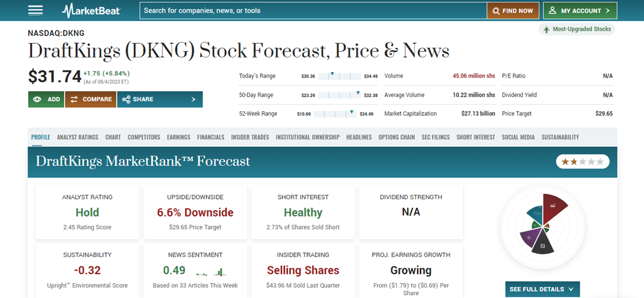Expand the Share button chevron arrow
This screenshot has height=298, width=644.
pyautogui.click(x=194, y=100)
